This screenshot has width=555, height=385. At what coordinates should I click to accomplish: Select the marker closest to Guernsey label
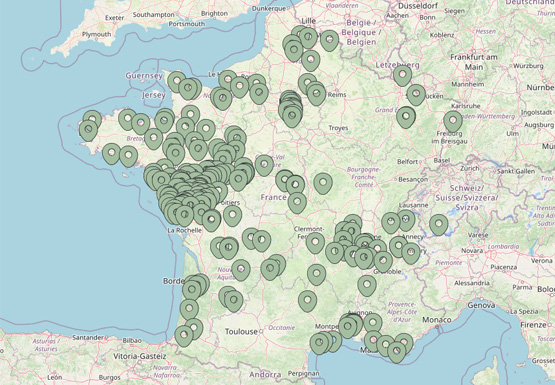click(177, 82)
